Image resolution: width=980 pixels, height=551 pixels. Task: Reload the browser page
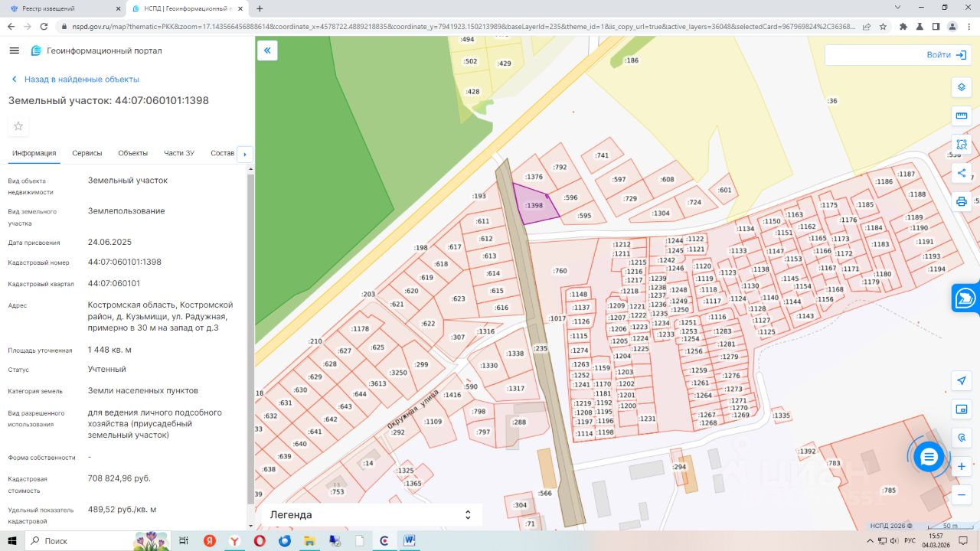coord(44,26)
